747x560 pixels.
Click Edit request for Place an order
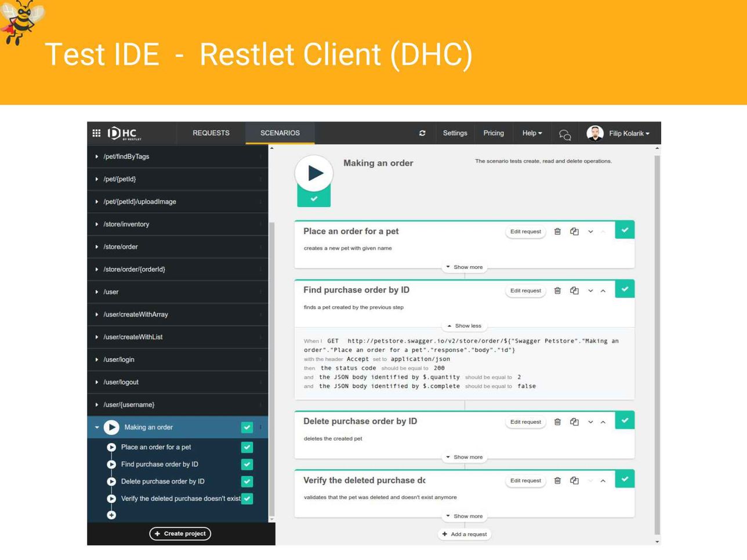525,231
